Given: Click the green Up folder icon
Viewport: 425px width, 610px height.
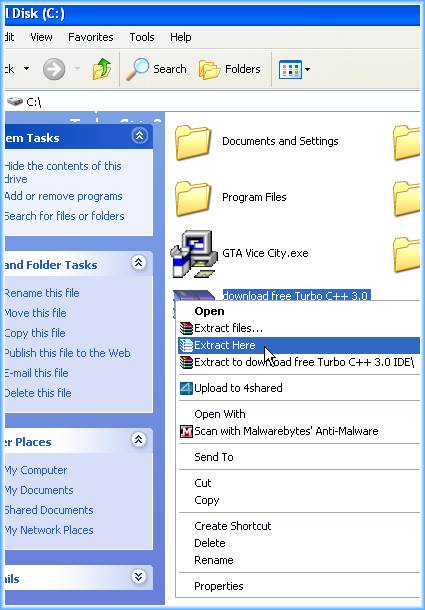Looking at the screenshot, I should coord(101,69).
